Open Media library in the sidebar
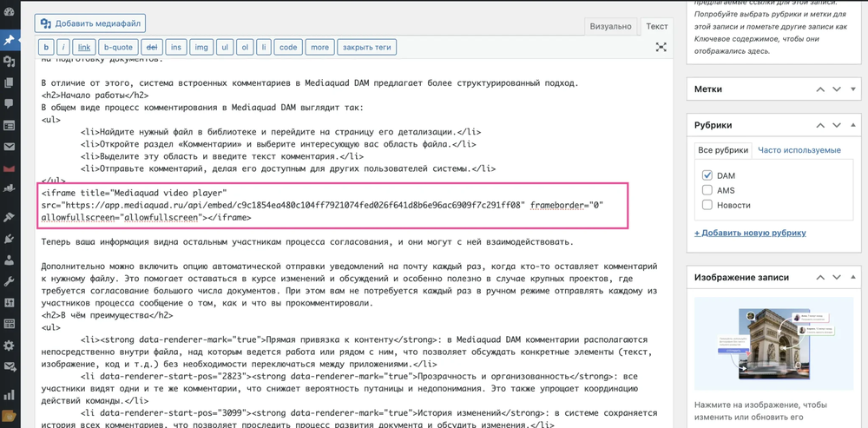Viewport: 868px width, 428px height. pyautogui.click(x=10, y=62)
